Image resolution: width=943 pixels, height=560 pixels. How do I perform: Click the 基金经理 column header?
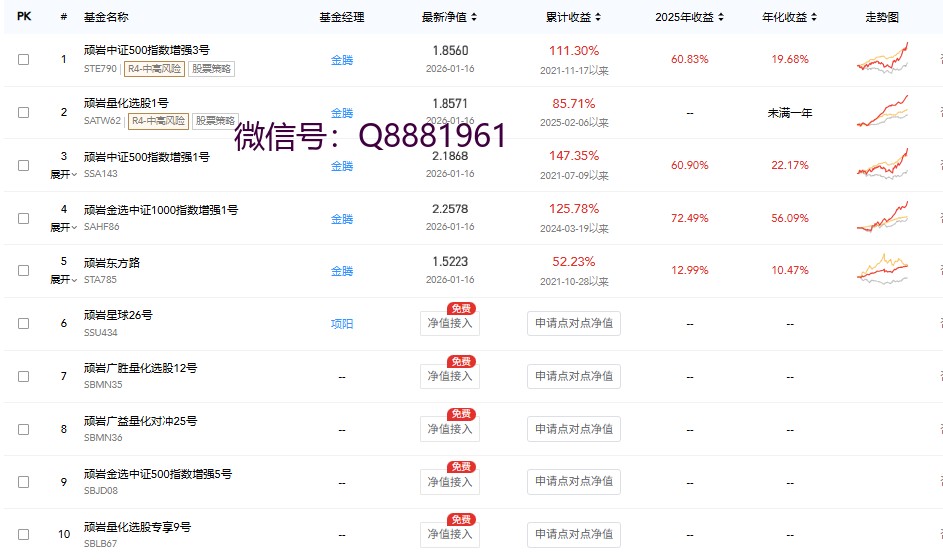[342, 17]
